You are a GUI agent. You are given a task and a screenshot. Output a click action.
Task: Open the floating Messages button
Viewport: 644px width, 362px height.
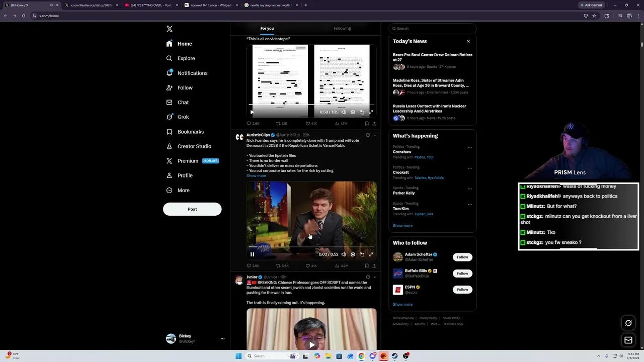[x=628, y=340]
